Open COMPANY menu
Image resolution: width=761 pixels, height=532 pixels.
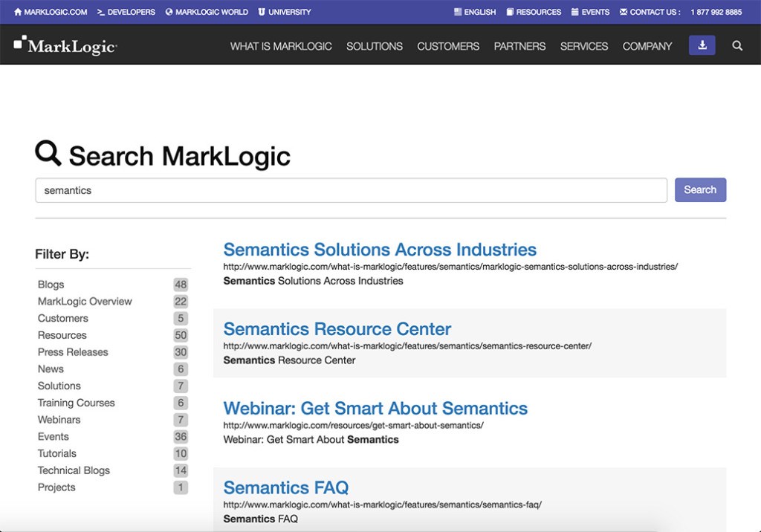(647, 46)
